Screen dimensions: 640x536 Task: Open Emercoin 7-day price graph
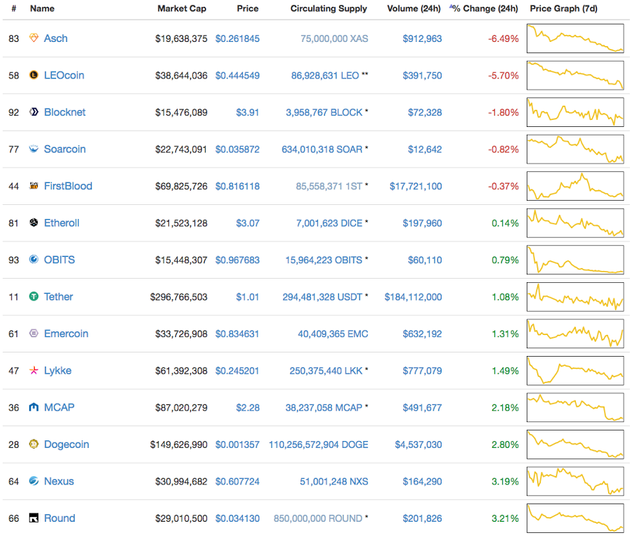tap(575, 334)
